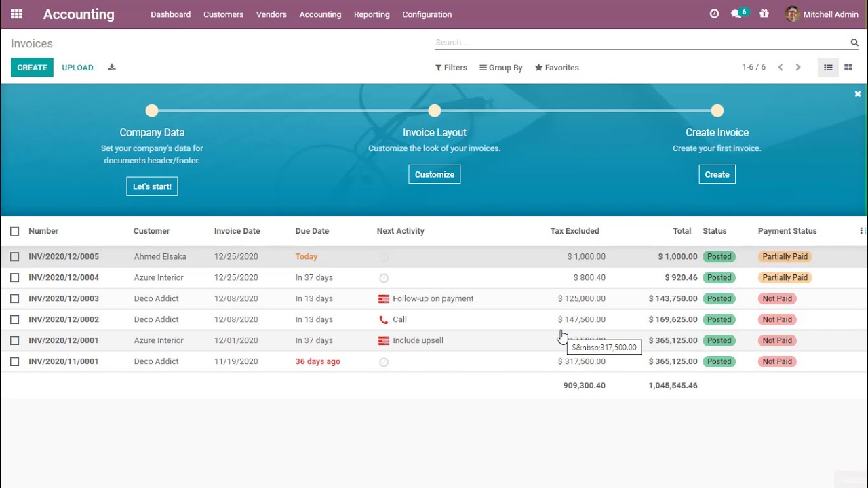Select checkbox for INV/2020/11/0001

[15, 361]
